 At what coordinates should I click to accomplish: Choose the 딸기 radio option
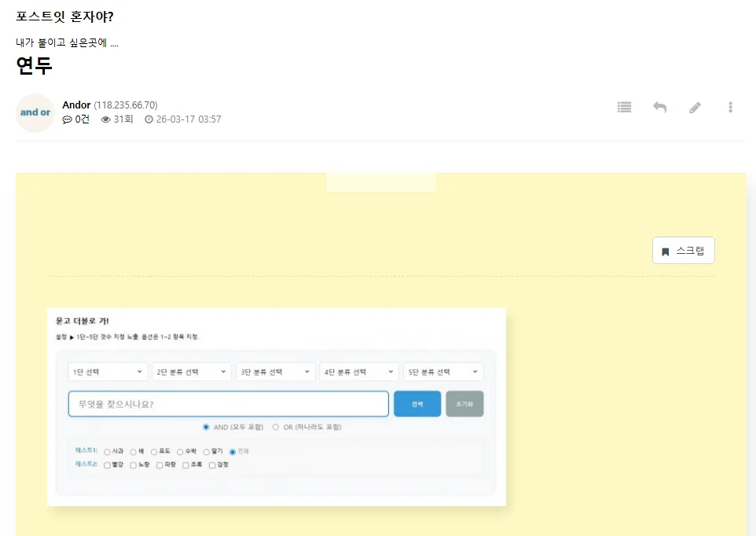click(207, 452)
